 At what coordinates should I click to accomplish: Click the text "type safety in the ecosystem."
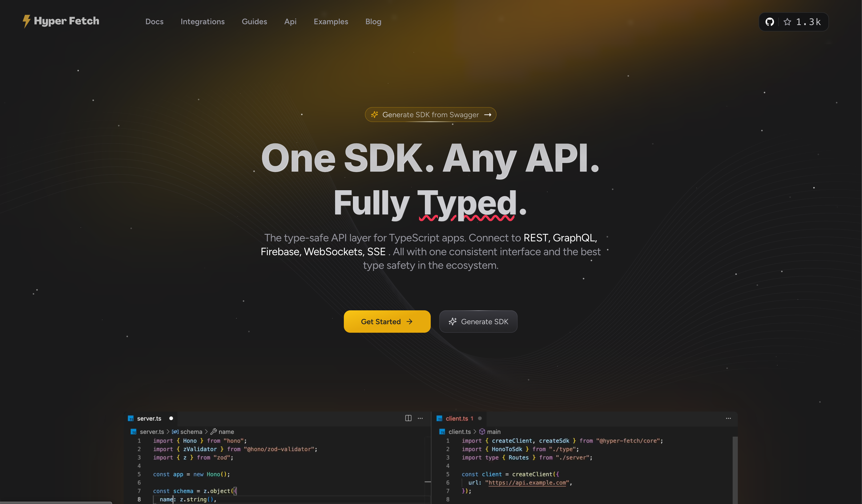431,265
